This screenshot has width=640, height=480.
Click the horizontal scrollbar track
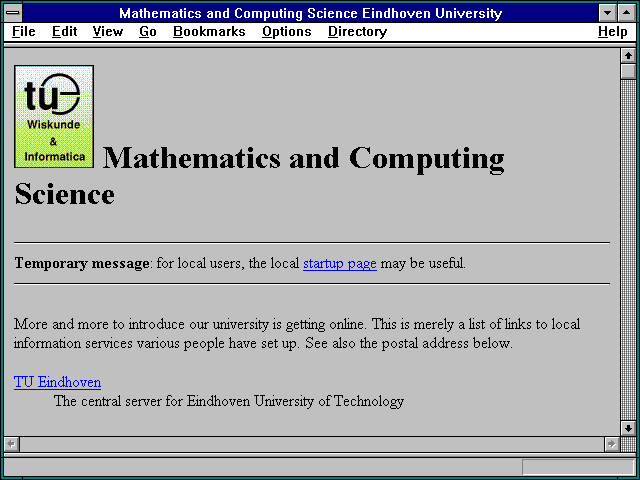point(311,444)
